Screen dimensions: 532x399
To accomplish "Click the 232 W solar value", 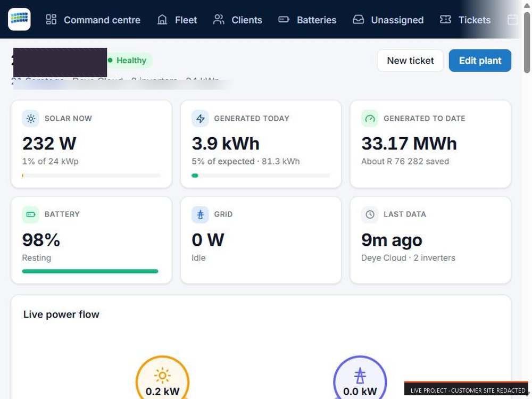I will pos(49,144).
